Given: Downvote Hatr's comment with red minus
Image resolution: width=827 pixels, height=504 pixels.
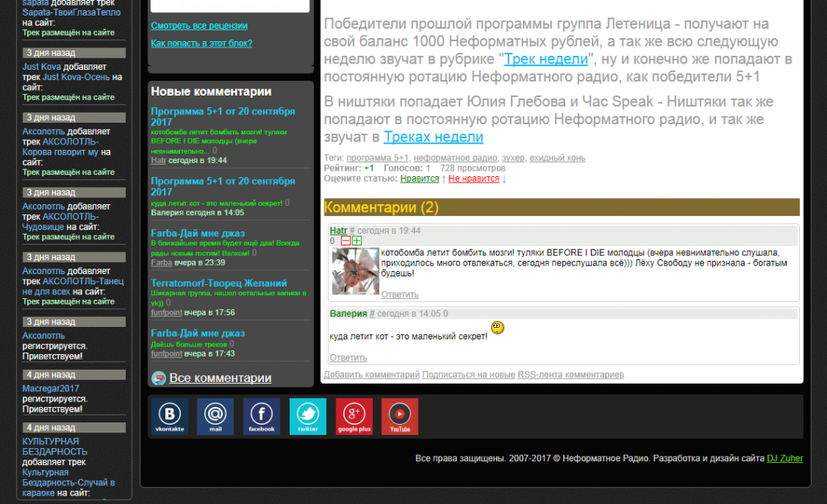Looking at the screenshot, I should (346, 241).
